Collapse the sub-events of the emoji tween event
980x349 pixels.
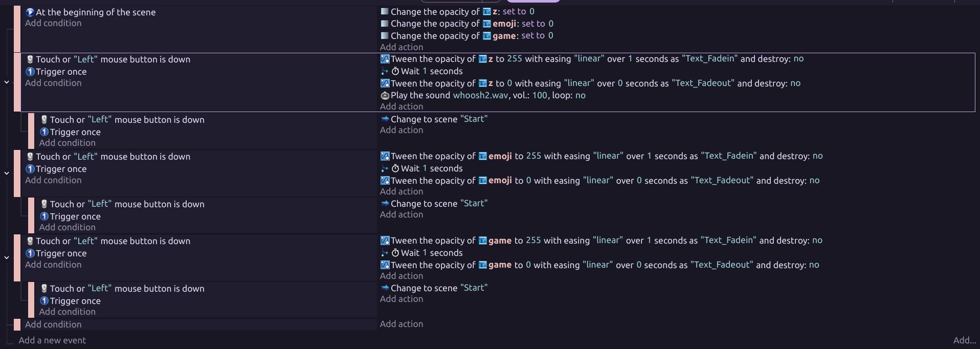point(7,173)
